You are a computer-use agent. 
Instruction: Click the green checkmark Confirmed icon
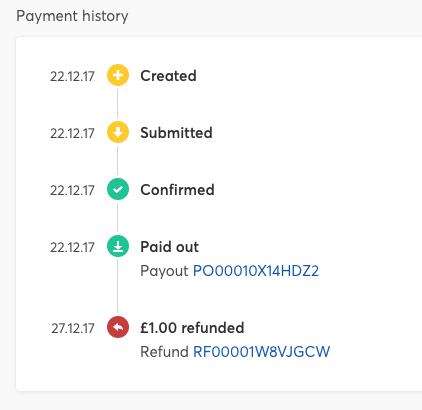118,189
